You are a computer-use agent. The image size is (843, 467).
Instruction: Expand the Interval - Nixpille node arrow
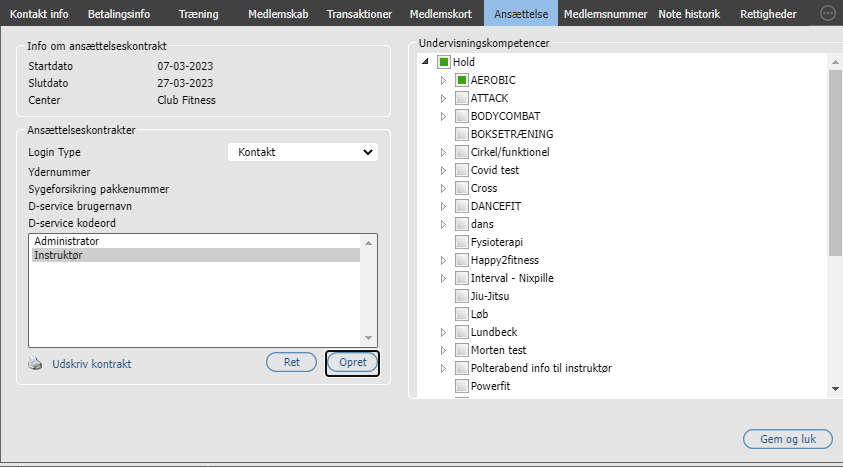pyautogui.click(x=443, y=278)
